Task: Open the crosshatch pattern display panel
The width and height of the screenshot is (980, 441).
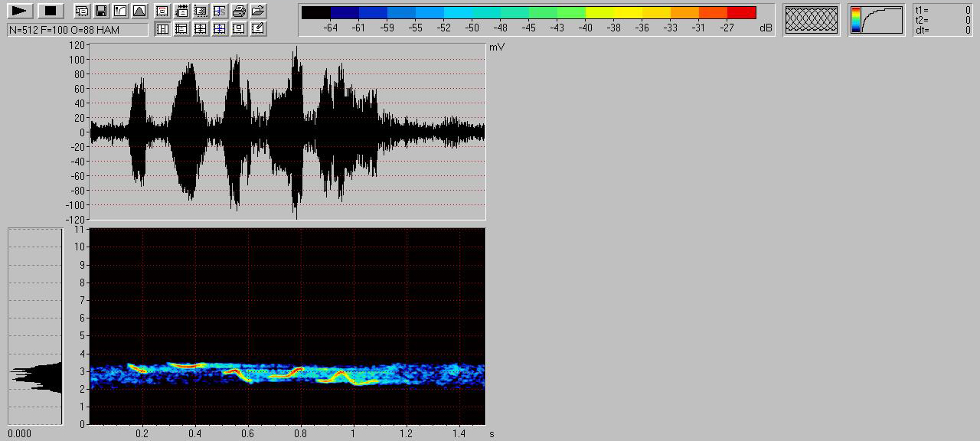Action: point(812,20)
